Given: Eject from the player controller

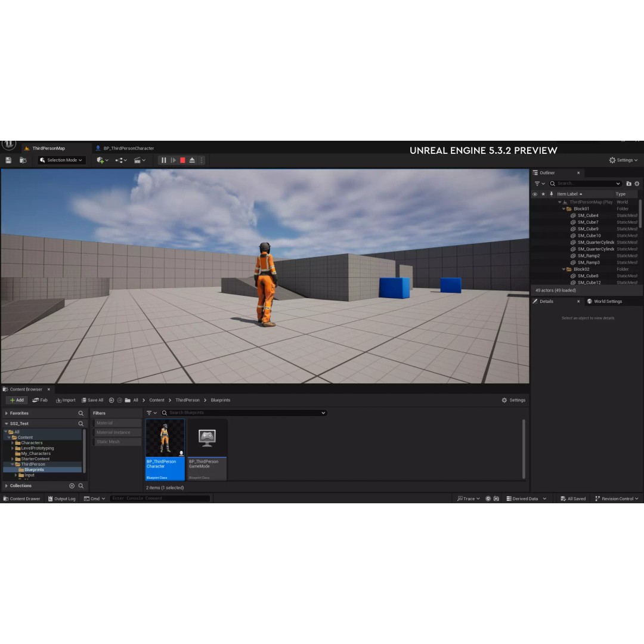Looking at the screenshot, I should 192,160.
